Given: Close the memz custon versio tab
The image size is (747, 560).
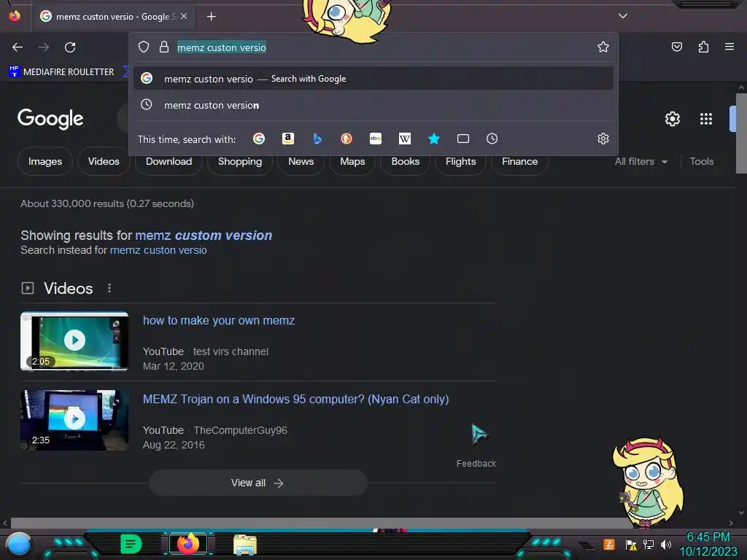Looking at the screenshot, I should click(184, 16).
